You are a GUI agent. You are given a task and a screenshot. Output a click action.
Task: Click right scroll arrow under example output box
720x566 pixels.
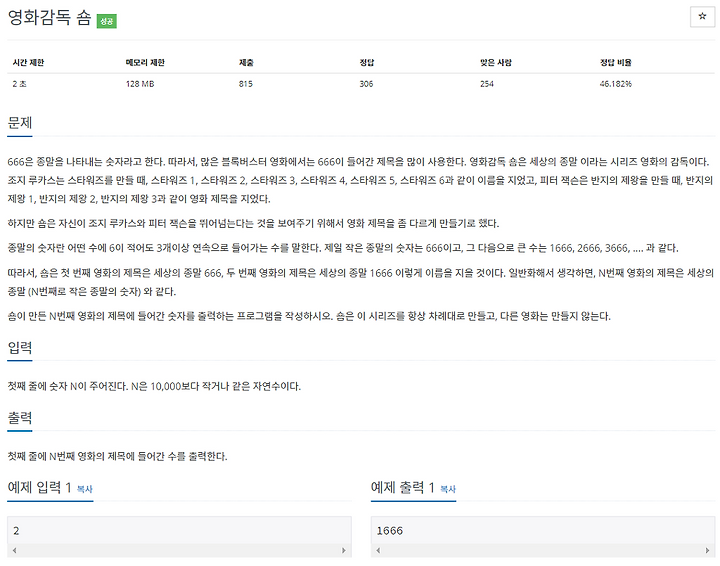[707, 550]
